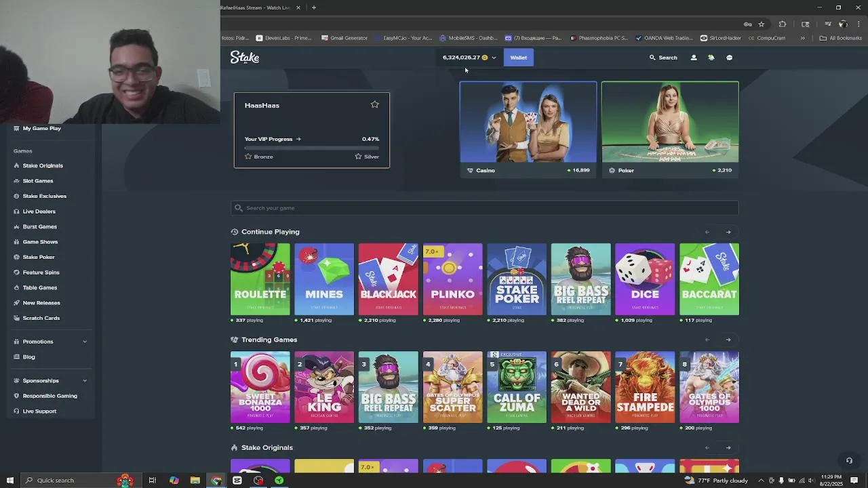This screenshot has width=868, height=488.
Task: Open Task View on taskbar
Action: click(152, 480)
